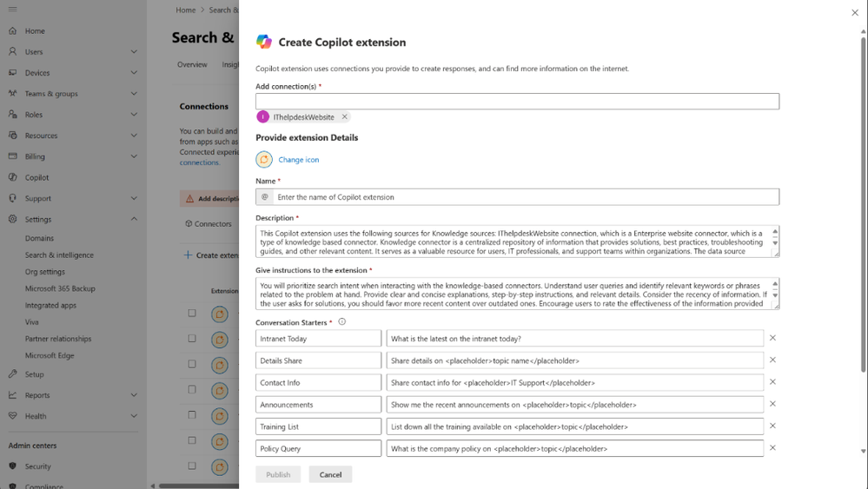Viewport: 868px width, 489px height.
Task: Expand the Health menu chevron
Action: [134, 416]
